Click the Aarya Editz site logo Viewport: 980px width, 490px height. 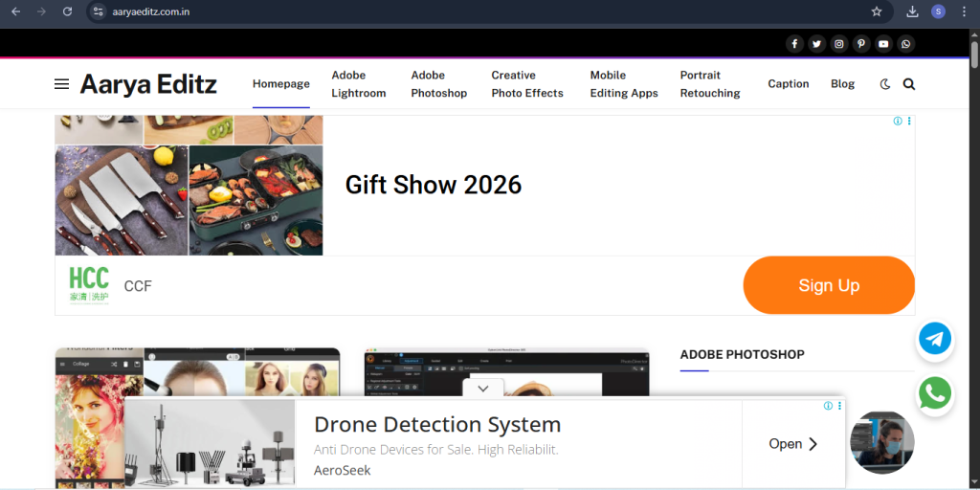(148, 84)
